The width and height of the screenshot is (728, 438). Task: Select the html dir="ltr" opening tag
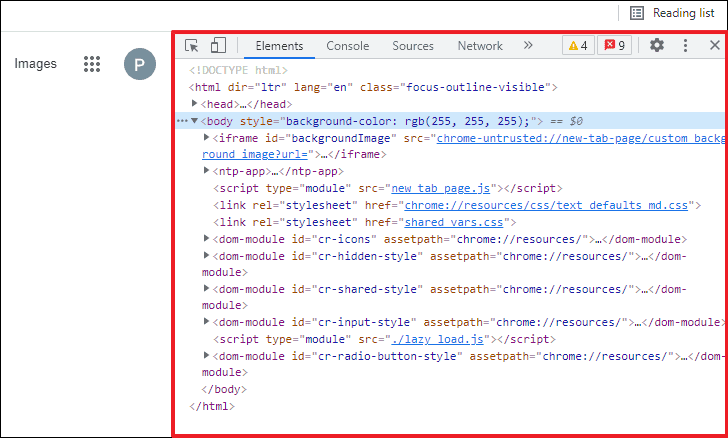point(373,87)
